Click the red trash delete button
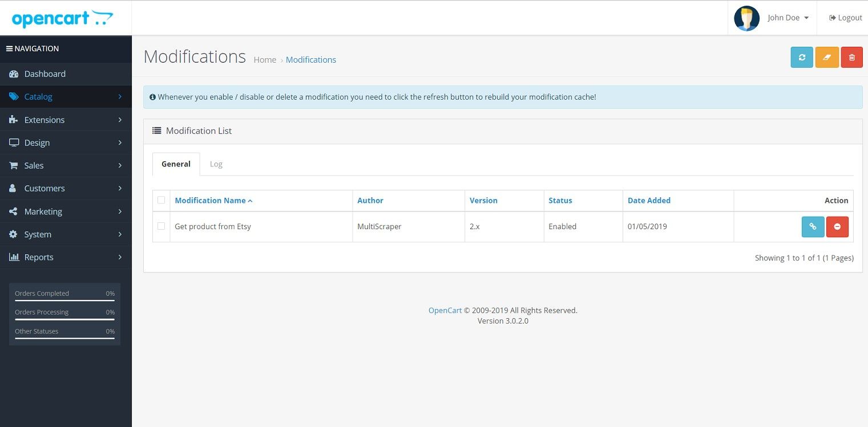The height and width of the screenshot is (427, 868). [851, 58]
